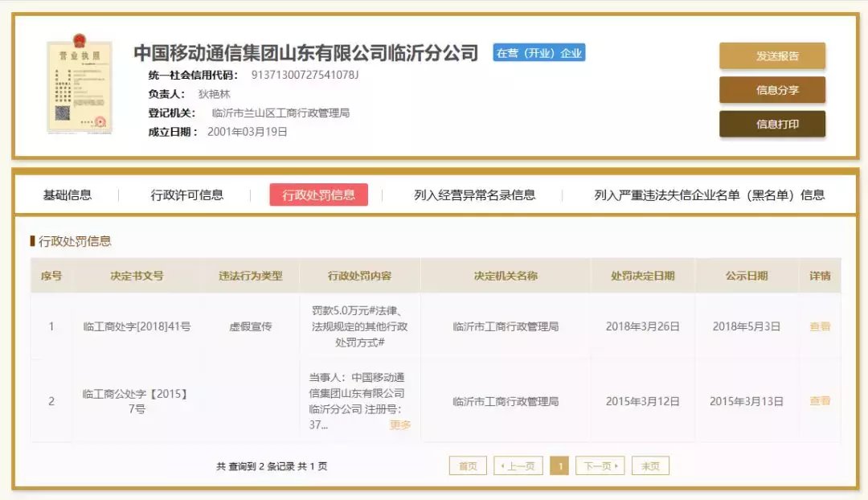Click 临沂市工商行政管理局 in the 2018 row
The height and width of the screenshot is (500, 868).
click(506, 326)
